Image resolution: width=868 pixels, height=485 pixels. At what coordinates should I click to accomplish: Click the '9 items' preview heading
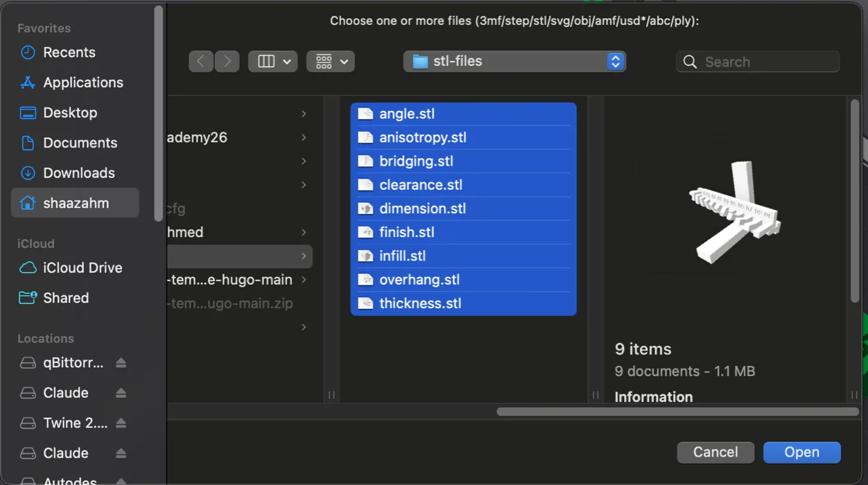pyautogui.click(x=643, y=349)
